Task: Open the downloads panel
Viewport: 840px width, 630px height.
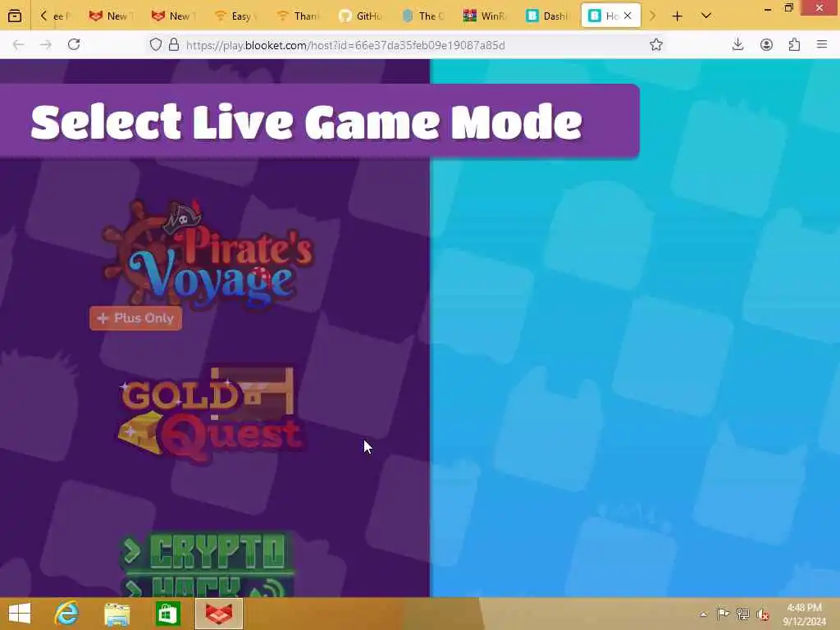Action: [737, 44]
